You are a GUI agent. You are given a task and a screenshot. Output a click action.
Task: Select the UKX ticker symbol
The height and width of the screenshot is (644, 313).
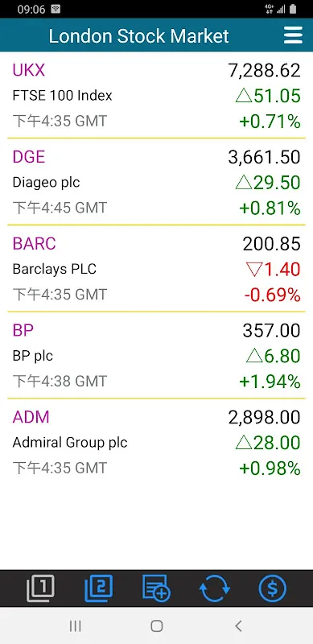(29, 70)
